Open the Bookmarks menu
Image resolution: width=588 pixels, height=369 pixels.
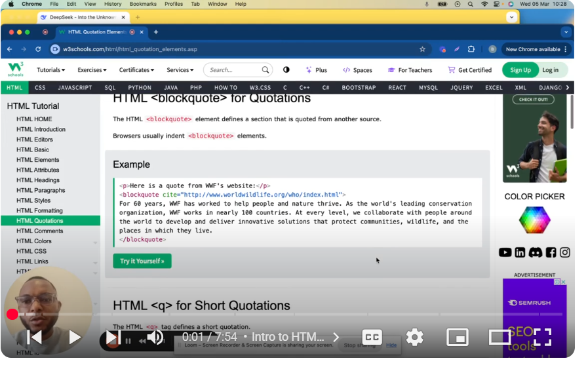[x=143, y=4]
